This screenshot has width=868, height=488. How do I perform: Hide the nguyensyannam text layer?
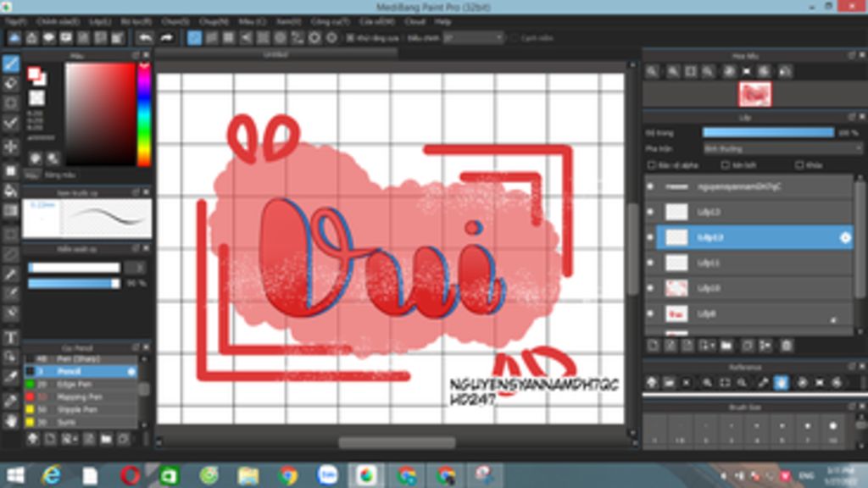click(650, 186)
